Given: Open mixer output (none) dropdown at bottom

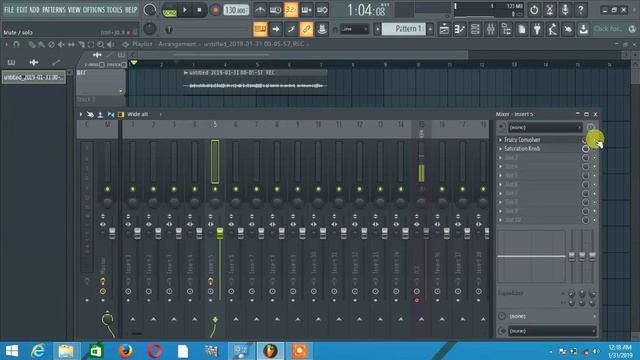Looking at the screenshot, I should tap(551, 331).
